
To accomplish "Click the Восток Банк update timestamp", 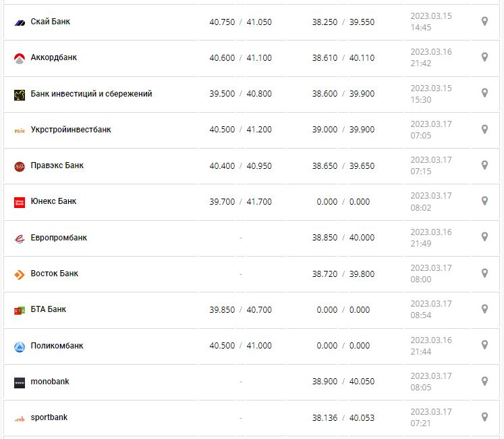I will (431, 273).
